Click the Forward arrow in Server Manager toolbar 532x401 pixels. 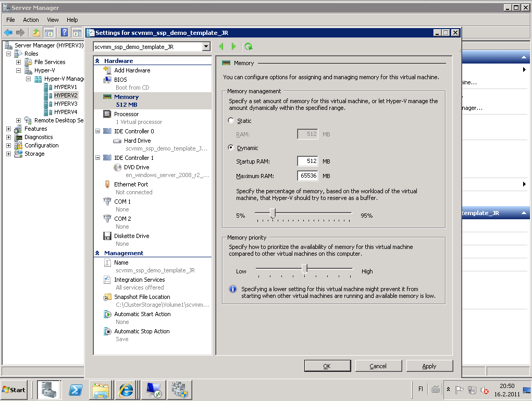[20, 32]
